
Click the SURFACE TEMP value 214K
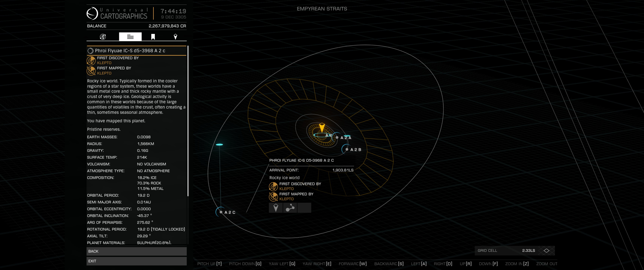(x=142, y=157)
